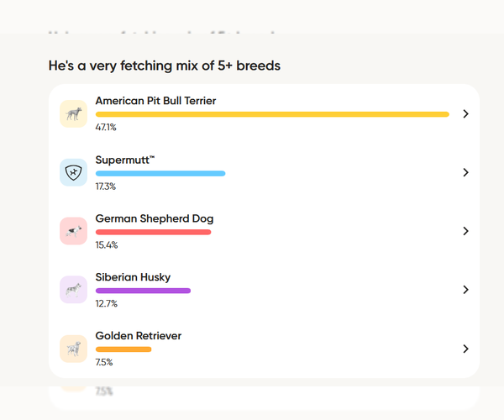
Task: Expand American Pit Bull Terrier chevron arrow
Action: (x=465, y=113)
